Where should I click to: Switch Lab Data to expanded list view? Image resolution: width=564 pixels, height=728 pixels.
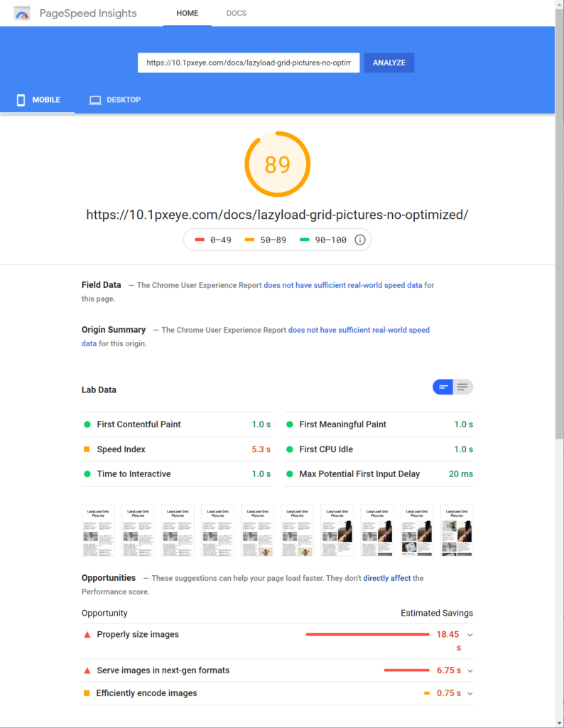click(463, 387)
